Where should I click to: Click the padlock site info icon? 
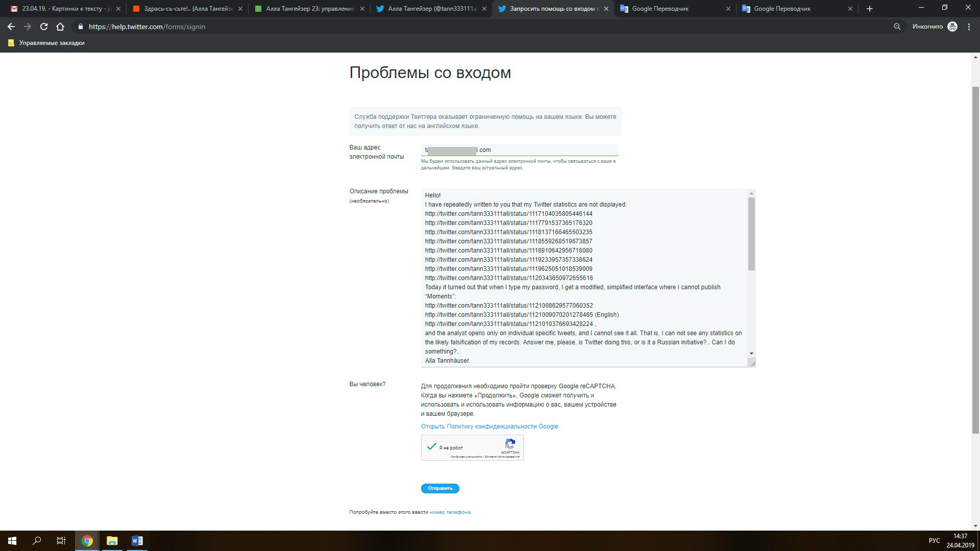[80, 27]
